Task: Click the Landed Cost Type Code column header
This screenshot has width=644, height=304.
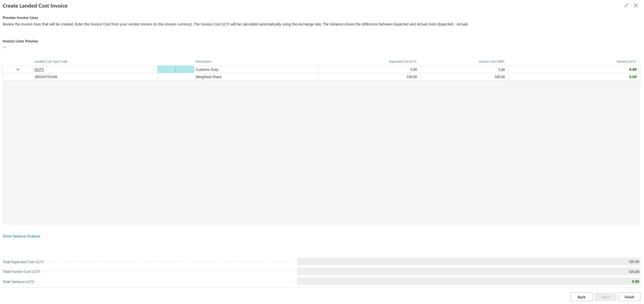Action: (x=51, y=62)
